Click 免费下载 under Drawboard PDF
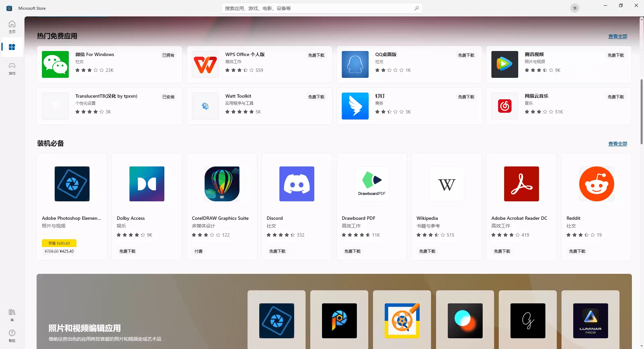This screenshot has width=644, height=349. pos(353,251)
